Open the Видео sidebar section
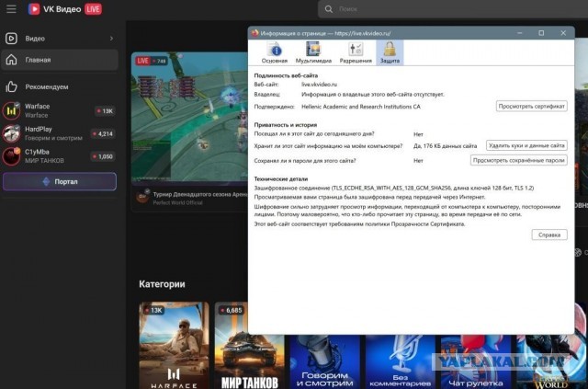This screenshot has width=588, height=389. (59, 39)
